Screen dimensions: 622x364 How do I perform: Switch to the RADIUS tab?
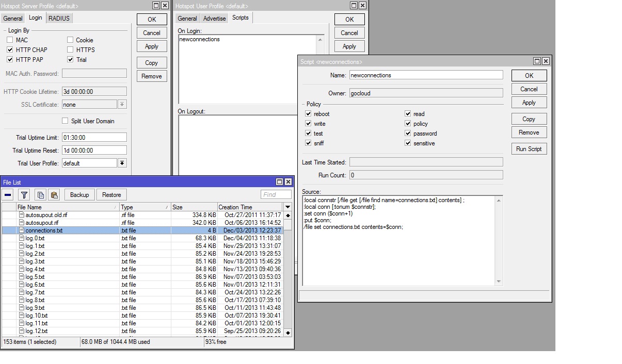coord(59,18)
